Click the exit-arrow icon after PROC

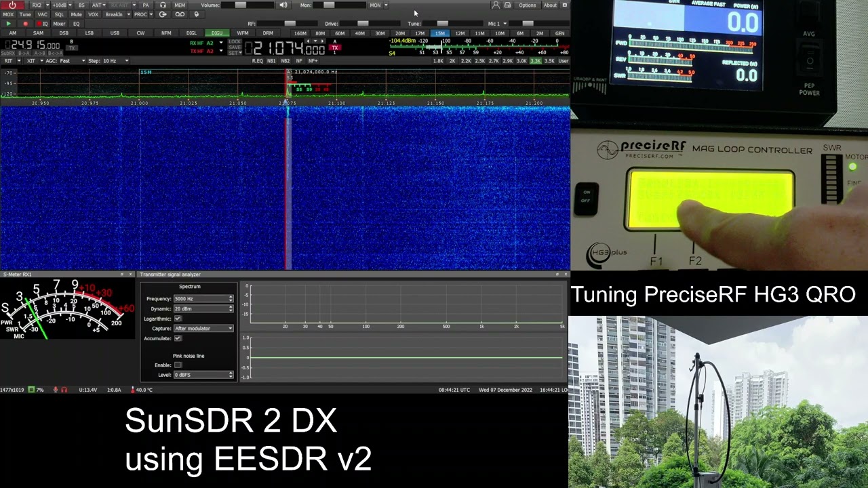tap(163, 14)
